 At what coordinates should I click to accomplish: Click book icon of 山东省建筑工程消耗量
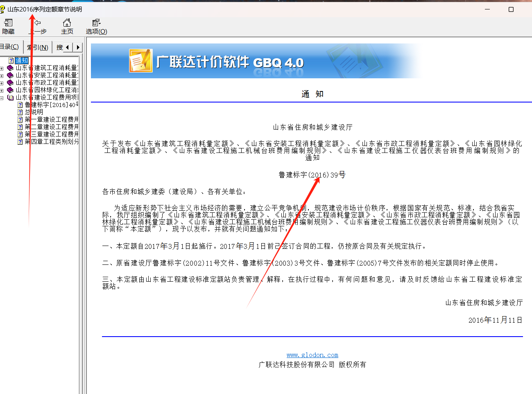[x=10, y=68]
